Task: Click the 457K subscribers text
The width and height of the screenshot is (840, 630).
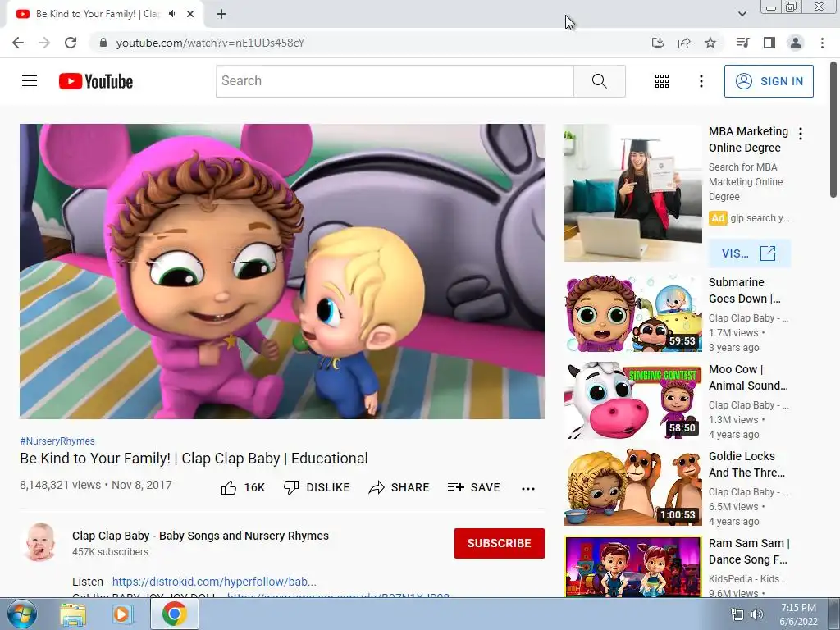Action: coord(111,552)
